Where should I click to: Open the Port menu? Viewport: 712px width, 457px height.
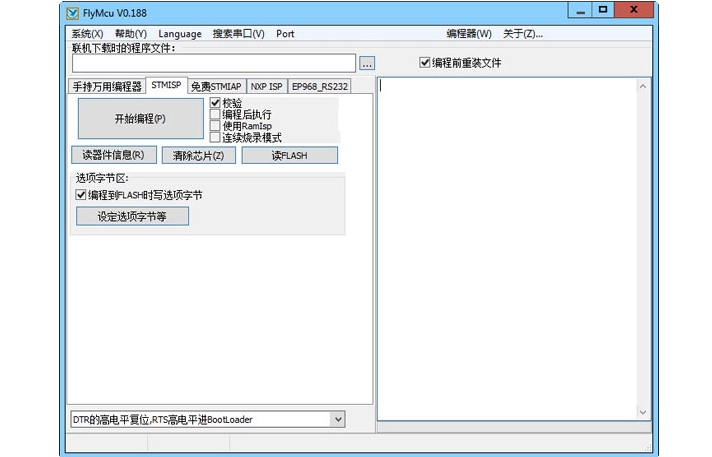285,34
